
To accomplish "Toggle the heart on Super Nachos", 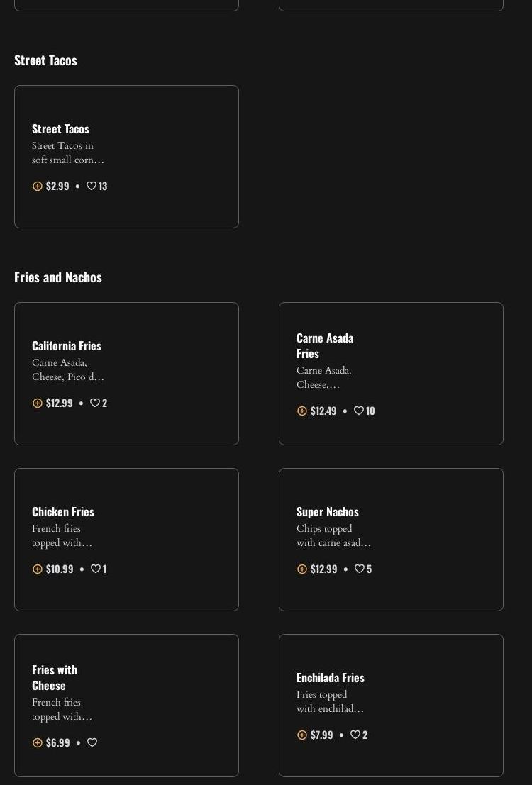I will pos(359,569).
